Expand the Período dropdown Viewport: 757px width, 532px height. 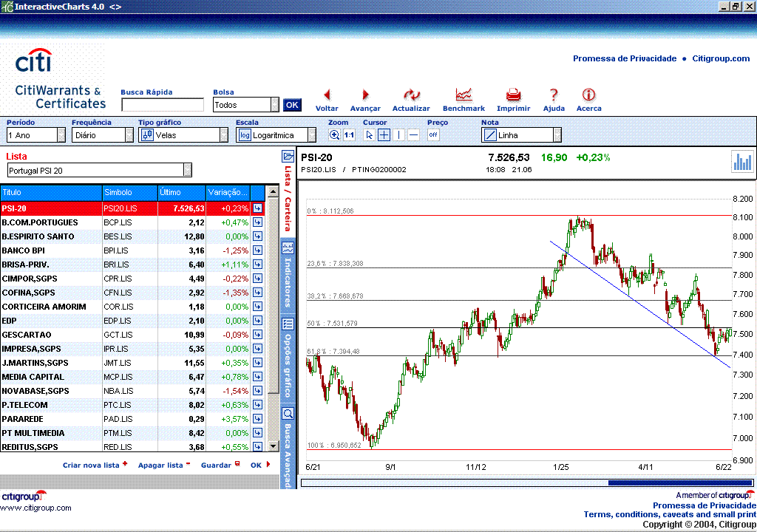61,135
